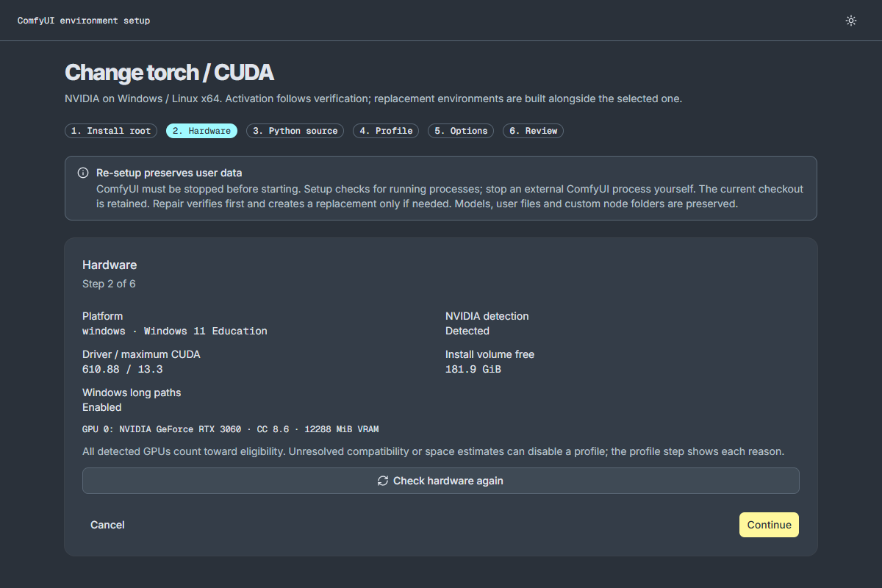Click the NVIDIA detection Detected status
This screenshot has width=882, height=588.
pyautogui.click(x=467, y=331)
